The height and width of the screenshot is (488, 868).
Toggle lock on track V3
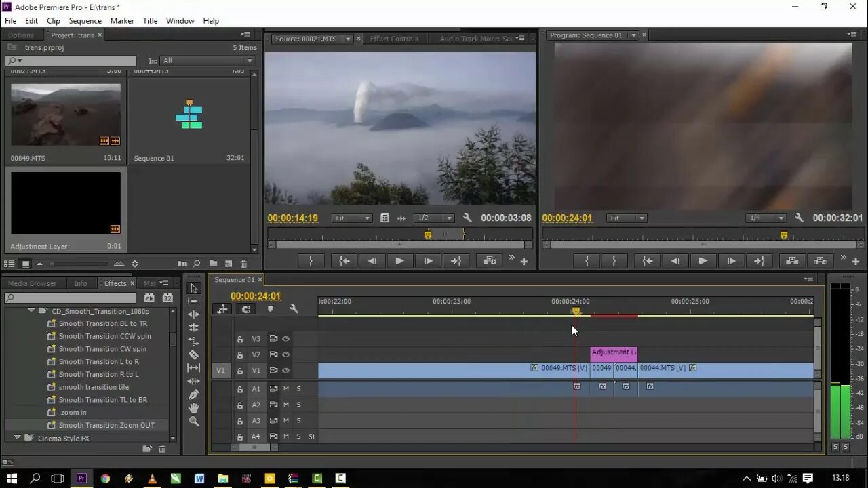click(x=240, y=339)
